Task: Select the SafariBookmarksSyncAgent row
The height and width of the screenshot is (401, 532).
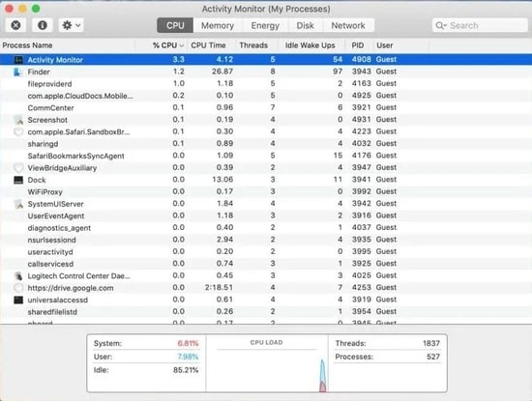Action: (266, 156)
